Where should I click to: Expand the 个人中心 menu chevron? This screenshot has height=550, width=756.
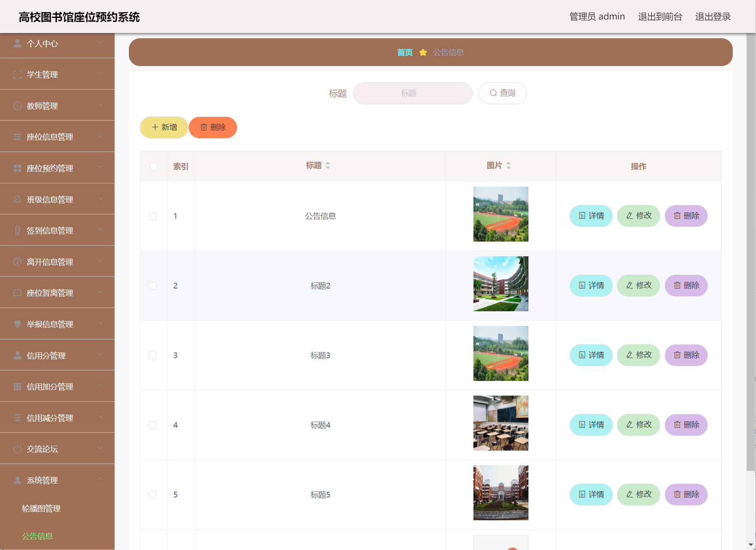click(x=100, y=42)
